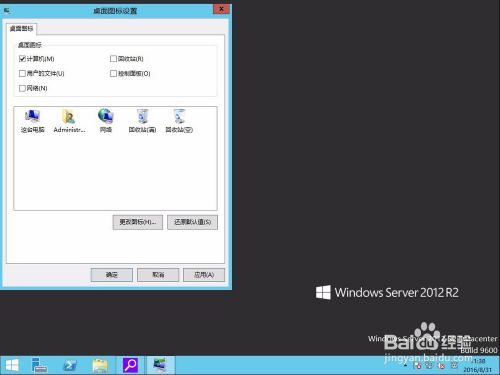The image size is (500, 375).
Task: Show hidden tray icons arrow
Action: pos(406,366)
